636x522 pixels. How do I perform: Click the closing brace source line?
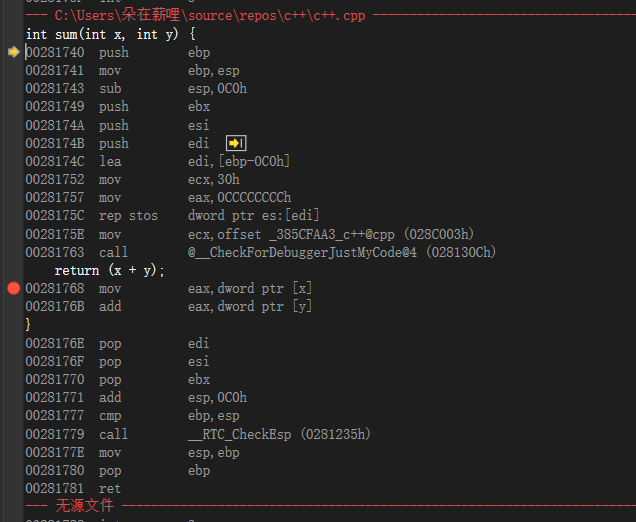29,325
